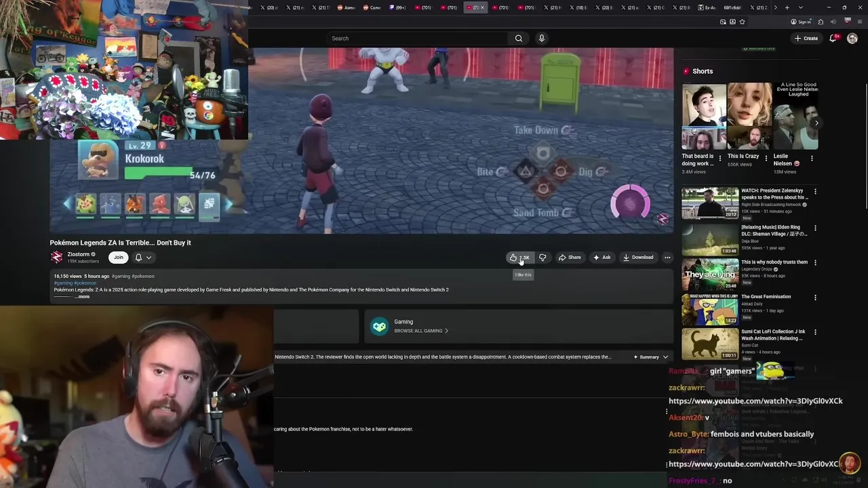This screenshot has width=868, height=488.
Task: Focus the YouTube search field
Action: (417, 39)
